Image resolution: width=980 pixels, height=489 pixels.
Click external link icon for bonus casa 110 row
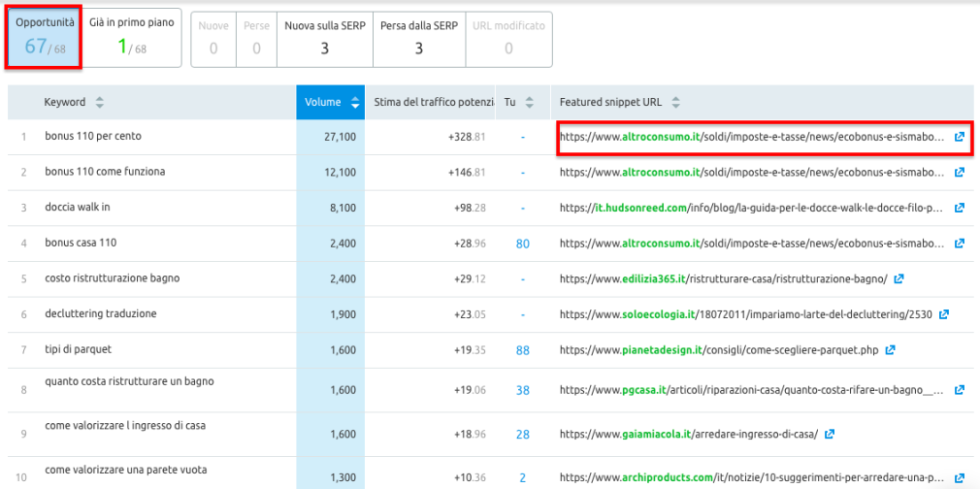point(960,244)
